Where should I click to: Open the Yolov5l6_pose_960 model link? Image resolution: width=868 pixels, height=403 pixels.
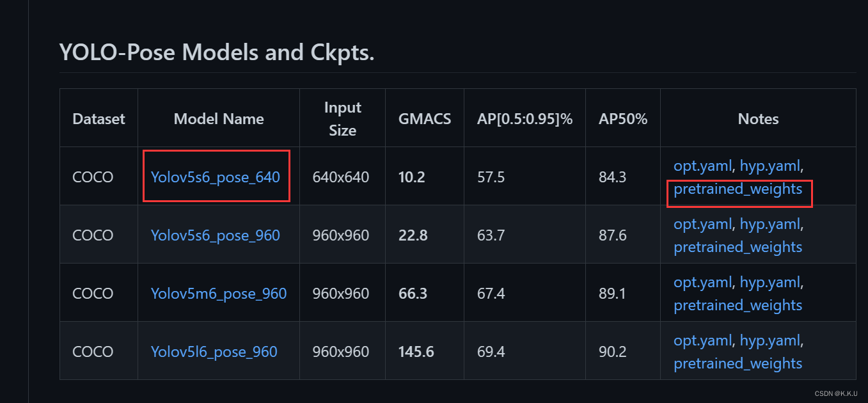214,352
